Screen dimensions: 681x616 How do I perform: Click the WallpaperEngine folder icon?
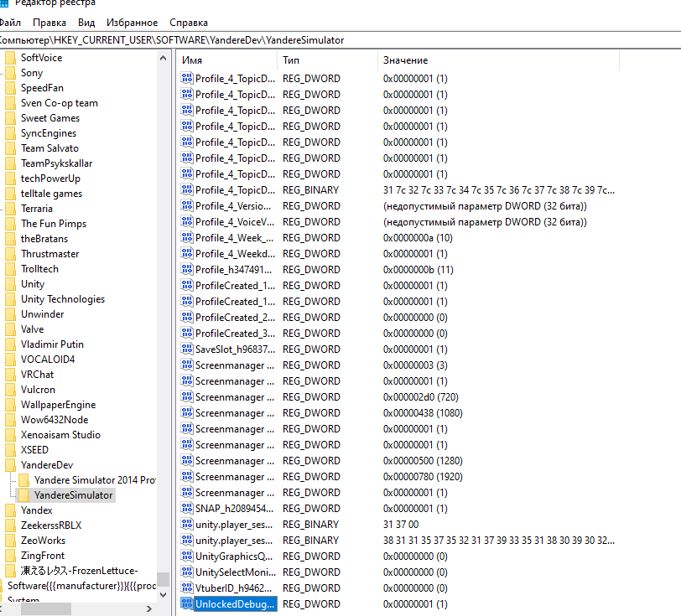(x=10, y=405)
